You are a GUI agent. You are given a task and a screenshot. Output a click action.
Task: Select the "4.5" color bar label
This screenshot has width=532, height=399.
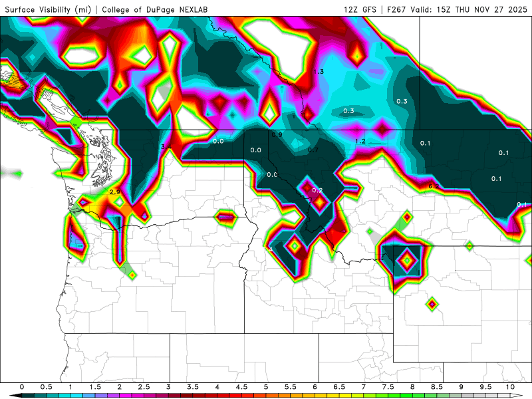241,387
